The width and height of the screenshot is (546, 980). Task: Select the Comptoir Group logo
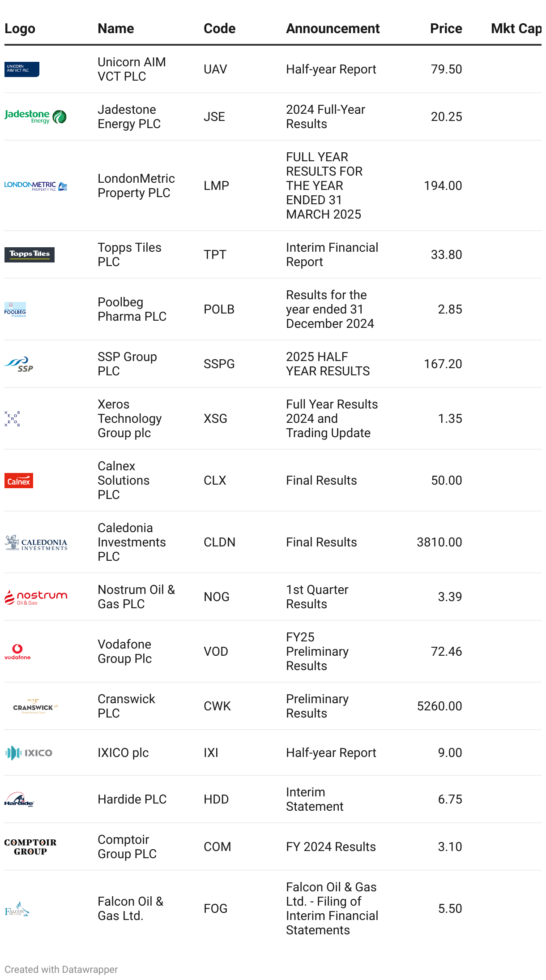(x=30, y=847)
